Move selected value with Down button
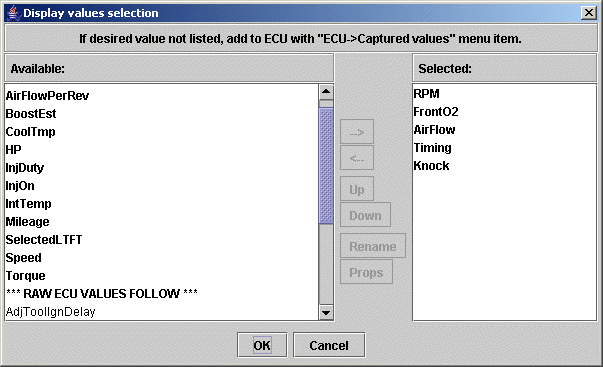 tap(365, 215)
